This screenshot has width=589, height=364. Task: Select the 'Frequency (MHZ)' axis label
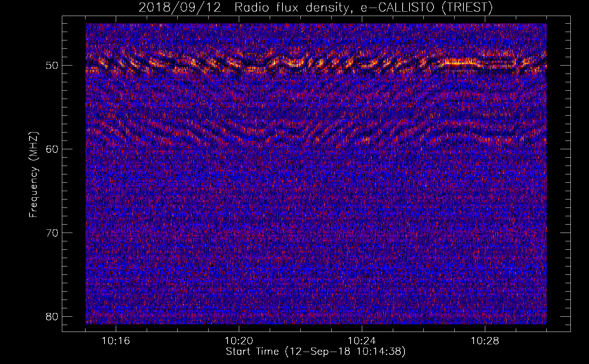coord(33,175)
